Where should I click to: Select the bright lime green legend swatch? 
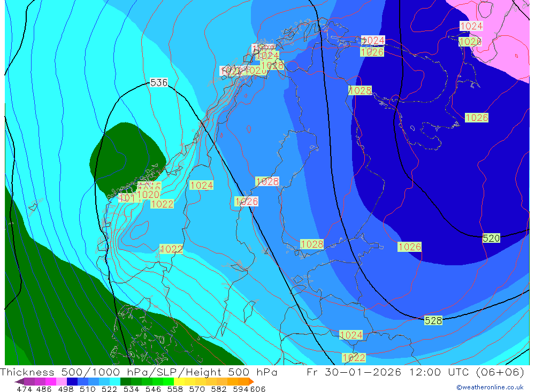coord(169,381)
